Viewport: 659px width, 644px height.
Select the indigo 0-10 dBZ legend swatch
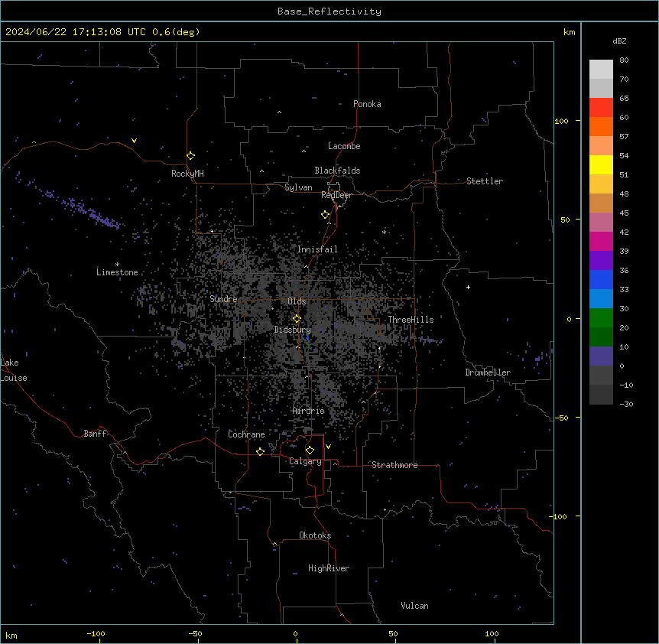pyautogui.click(x=601, y=356)
